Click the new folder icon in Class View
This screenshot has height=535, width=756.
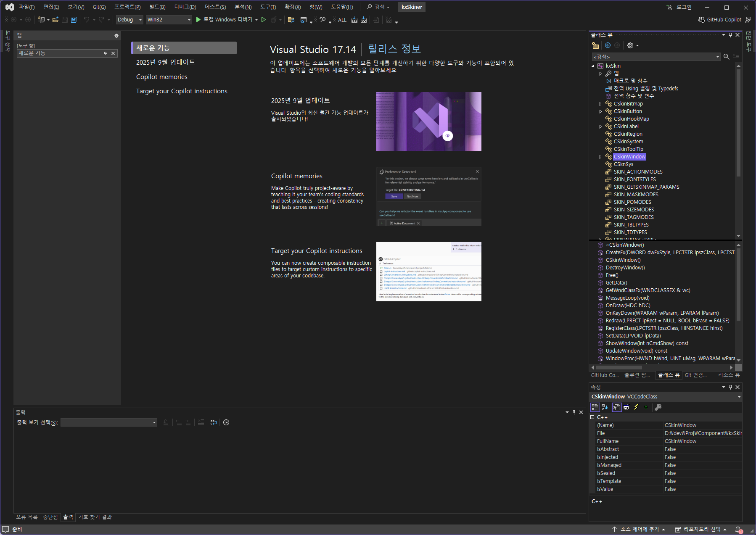point(595,45)
